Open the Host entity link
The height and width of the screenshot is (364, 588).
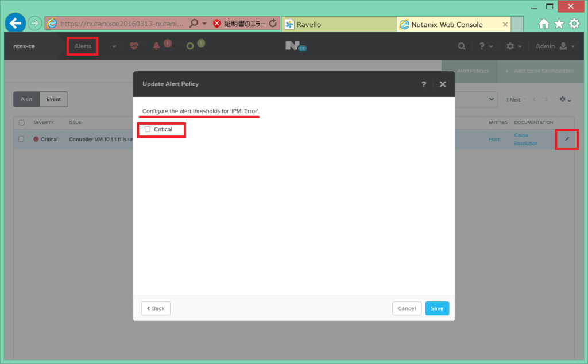[494, 139]
